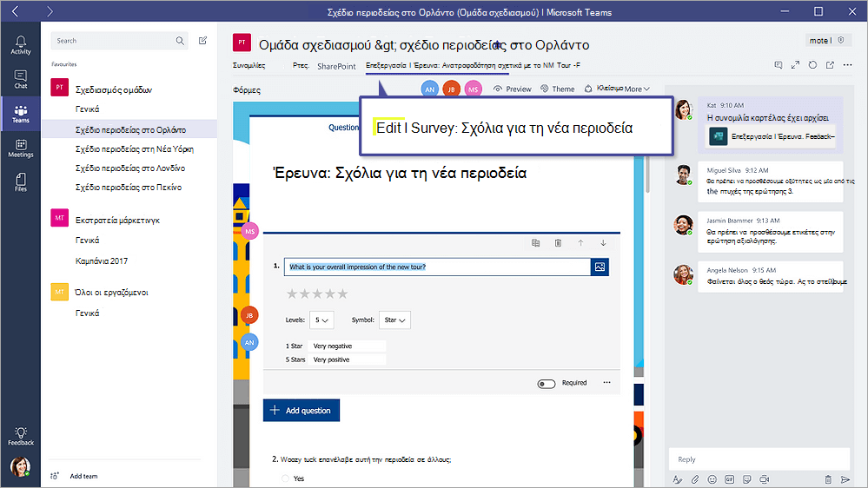Expand the More menu
This screenshot has height=488, width=868.
[x=637, y=89]
